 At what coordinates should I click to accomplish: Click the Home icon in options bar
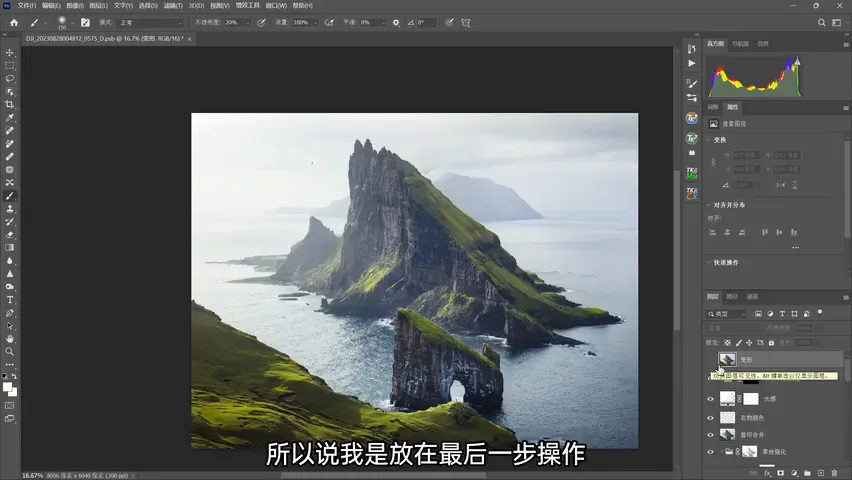[14, 22]
